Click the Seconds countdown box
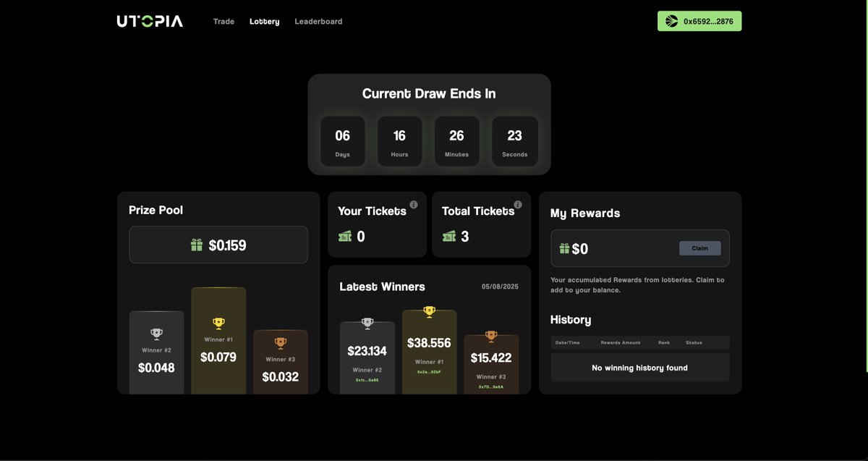The width and height of the screenshot is (868, 461). click(514, 141)
